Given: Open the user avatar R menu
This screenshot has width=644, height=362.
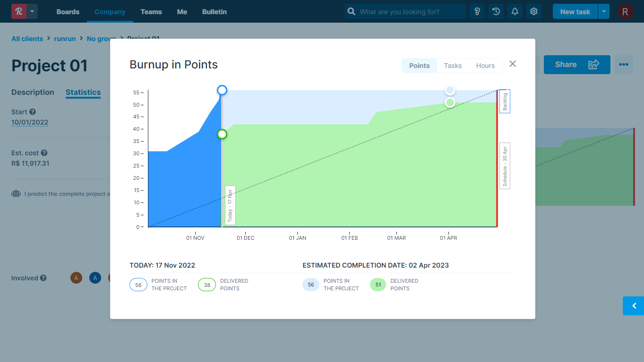Looking at the screenshot, I should [625, 12].
